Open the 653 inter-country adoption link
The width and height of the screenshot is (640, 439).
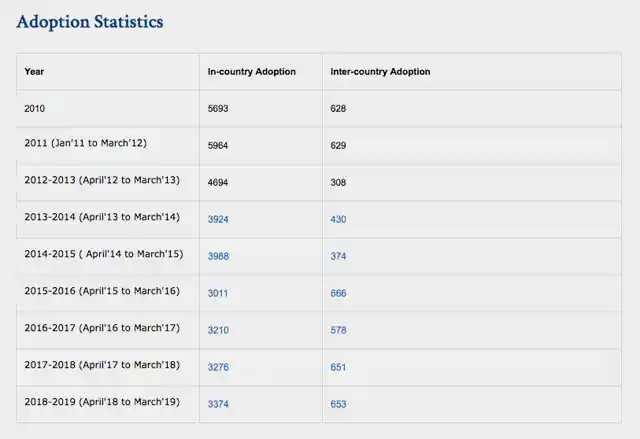pos(338,404)
